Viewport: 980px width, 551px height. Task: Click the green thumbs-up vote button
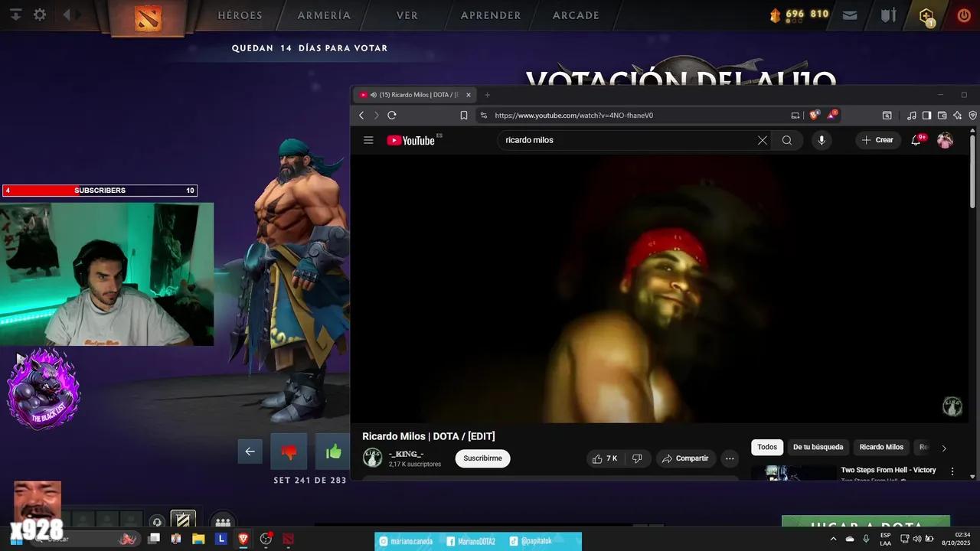pos(333,452)
